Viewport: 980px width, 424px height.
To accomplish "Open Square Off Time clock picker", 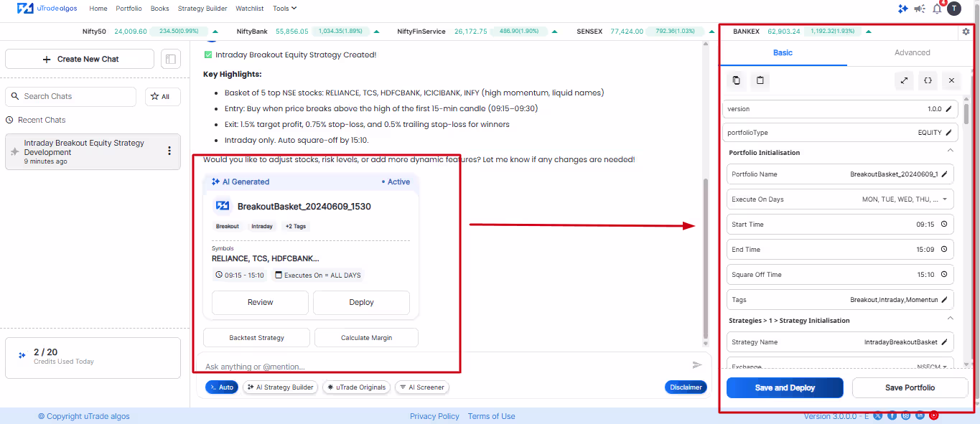I will click(943, 275).
